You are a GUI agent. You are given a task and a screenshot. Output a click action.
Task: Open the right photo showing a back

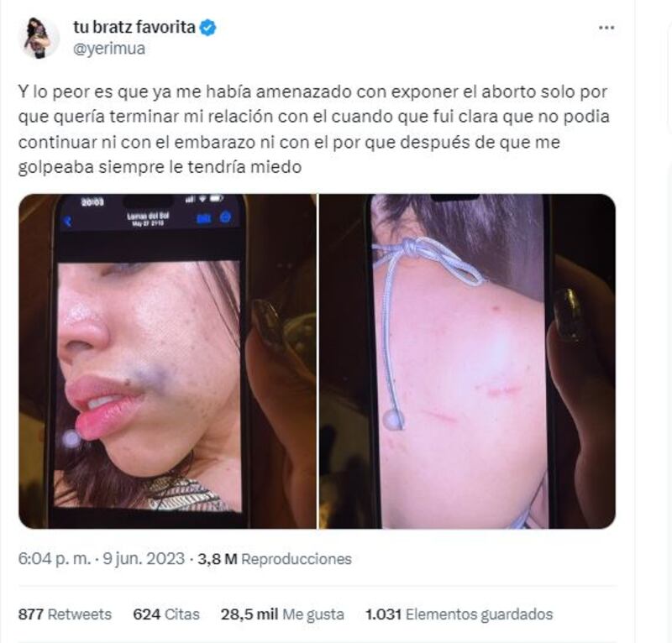(x=467, y=361)
